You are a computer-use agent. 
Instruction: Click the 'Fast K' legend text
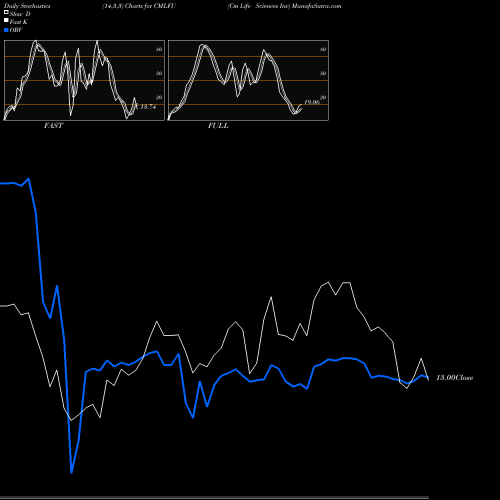[x=19, y=22]
